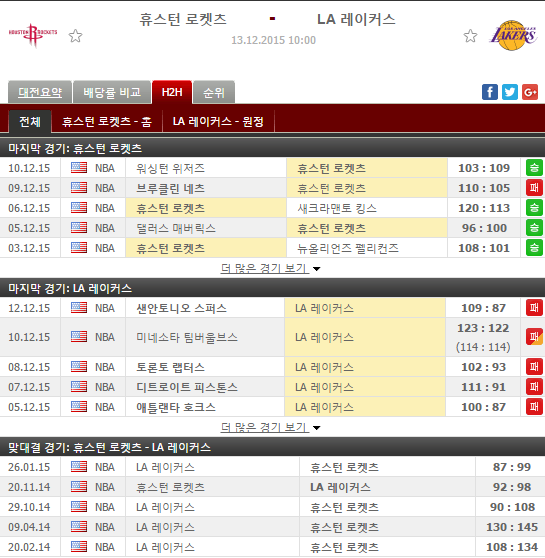Toggle favorite star for Houston Rockets
The height and width of the screenshot is (558, 545).
click(75, 36)
